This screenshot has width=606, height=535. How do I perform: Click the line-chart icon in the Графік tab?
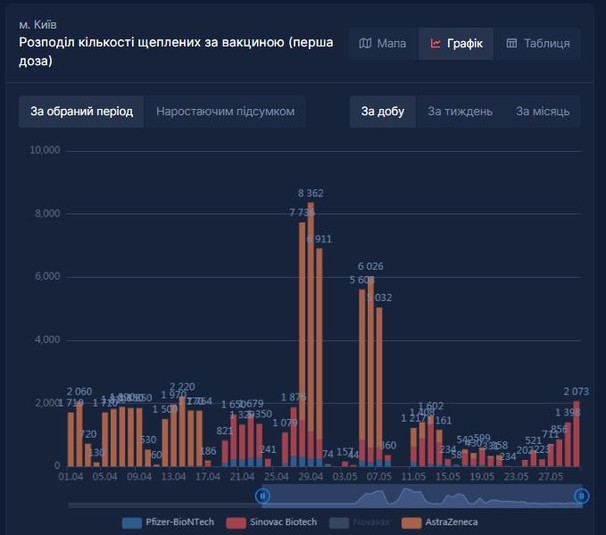(x=436, y=44)
